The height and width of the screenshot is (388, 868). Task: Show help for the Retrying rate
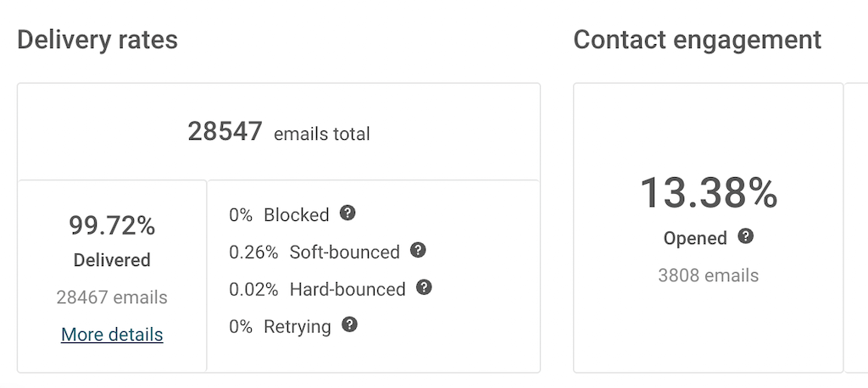pyautogui.click(x=349, y=324)
